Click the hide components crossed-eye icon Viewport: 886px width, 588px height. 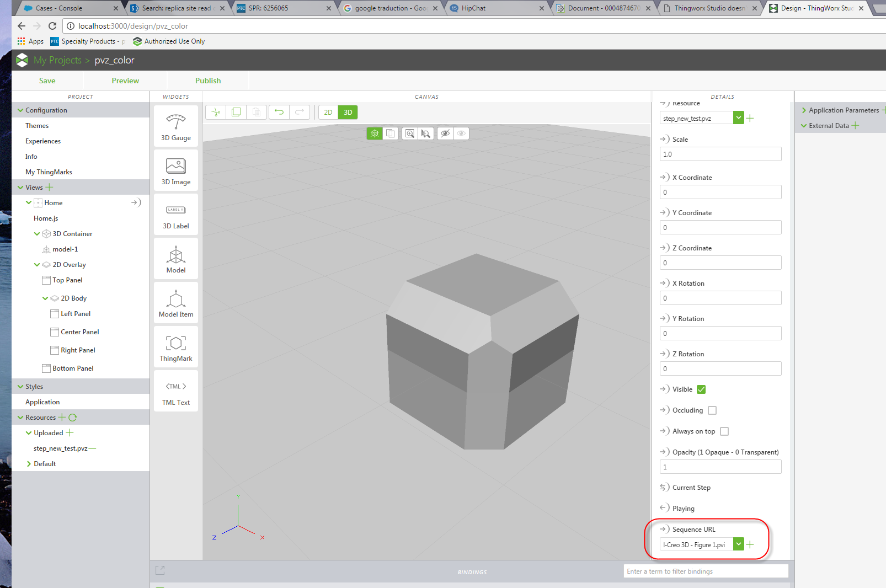[x=445, y=133]
